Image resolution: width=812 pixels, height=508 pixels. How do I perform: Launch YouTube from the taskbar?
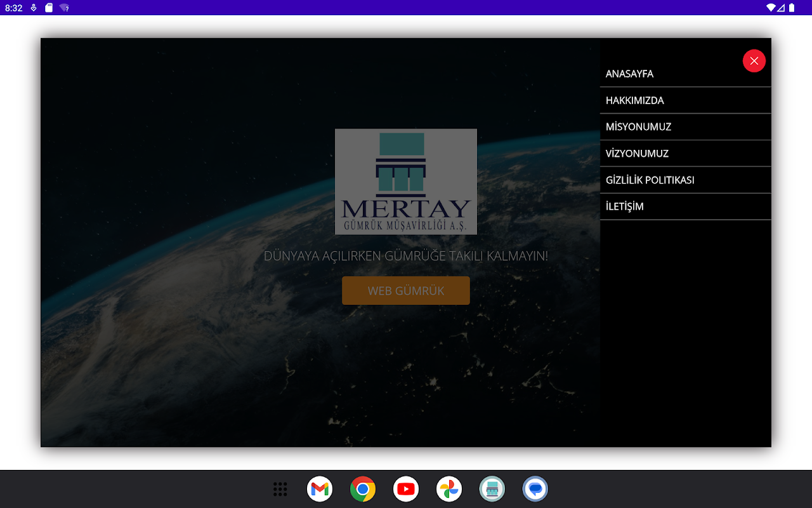click(x=406, y=489)
